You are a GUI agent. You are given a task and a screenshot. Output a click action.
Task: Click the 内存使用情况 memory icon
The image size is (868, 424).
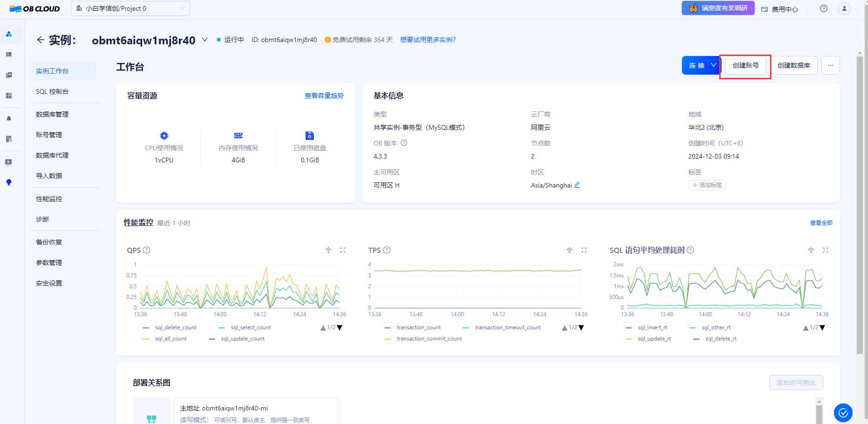(x=238, y=136)
